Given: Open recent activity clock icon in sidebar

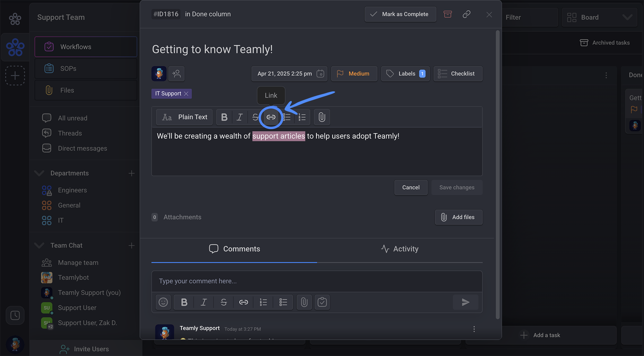Looking at the screenshot, I should (x=15, y=315).
